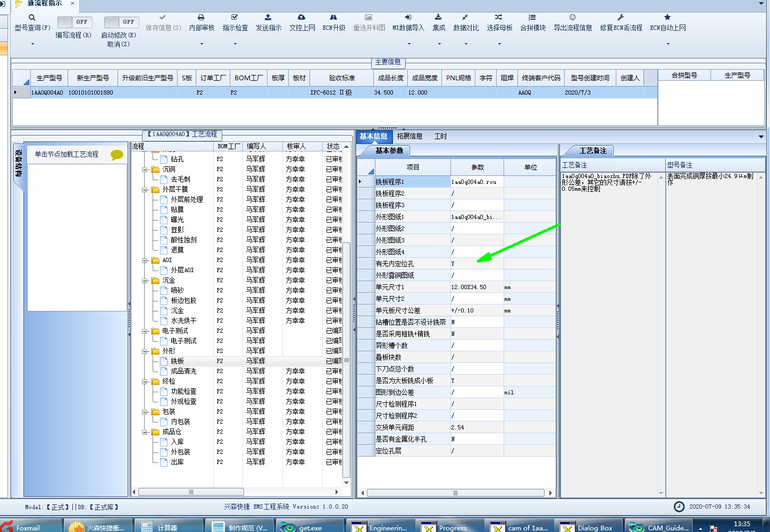This screenshot has width=770, height=532.
Task: Click 内部审核 printer icon
Action: pos(201,18)
